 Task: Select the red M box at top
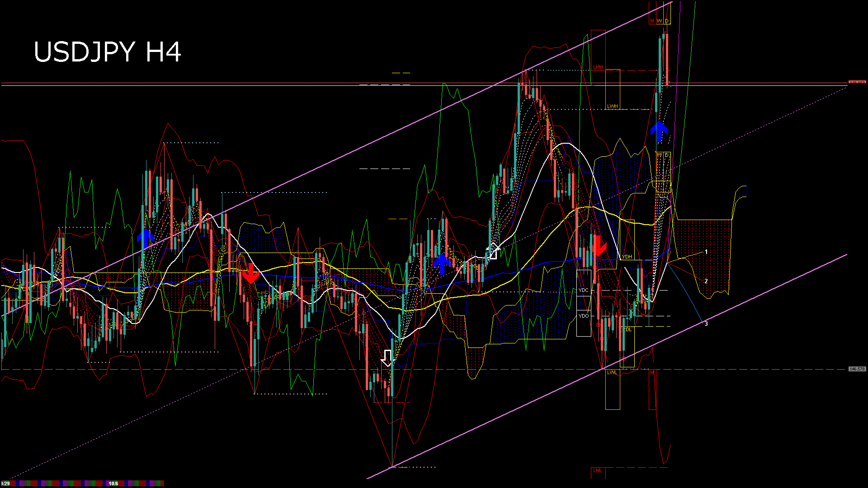652,21
